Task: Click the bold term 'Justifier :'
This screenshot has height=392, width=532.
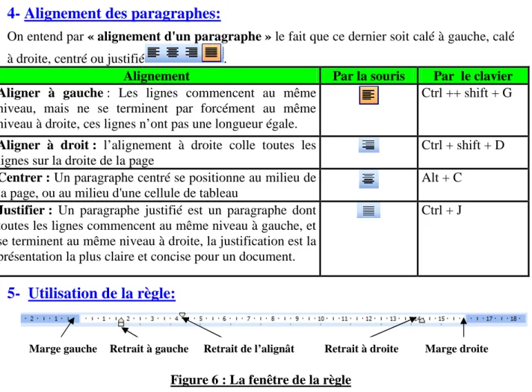Action: click(26, 211)
